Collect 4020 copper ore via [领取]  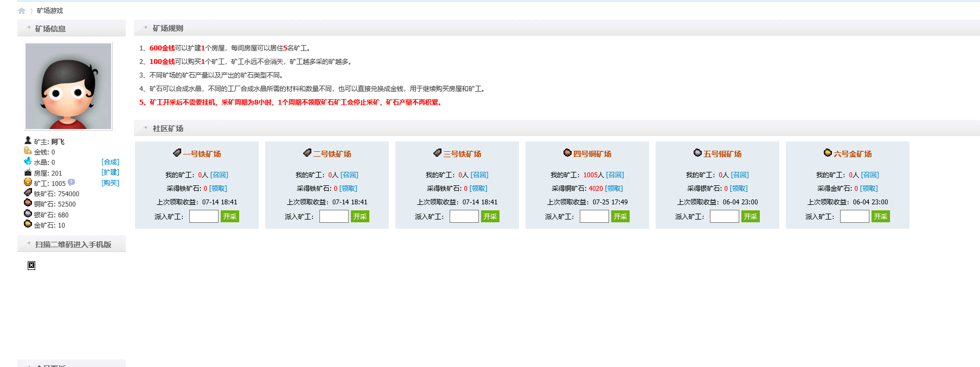click(x=614, y=189)
